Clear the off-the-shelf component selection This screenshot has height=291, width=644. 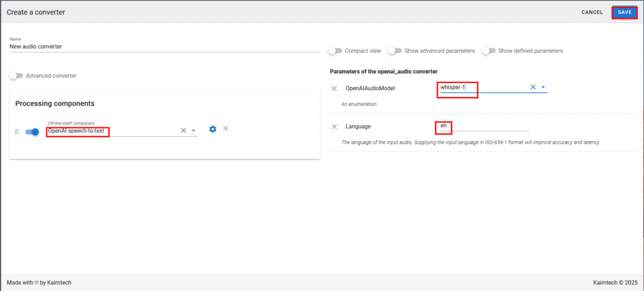(184, 130)
